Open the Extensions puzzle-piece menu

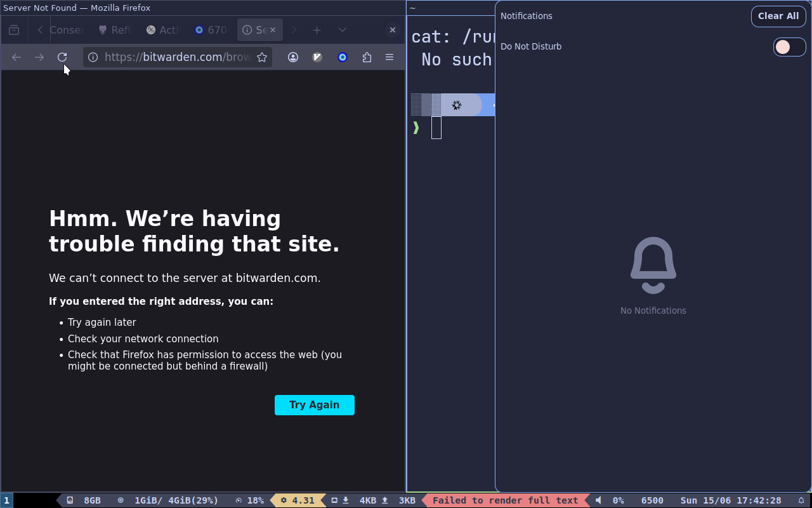coord(367,57)
